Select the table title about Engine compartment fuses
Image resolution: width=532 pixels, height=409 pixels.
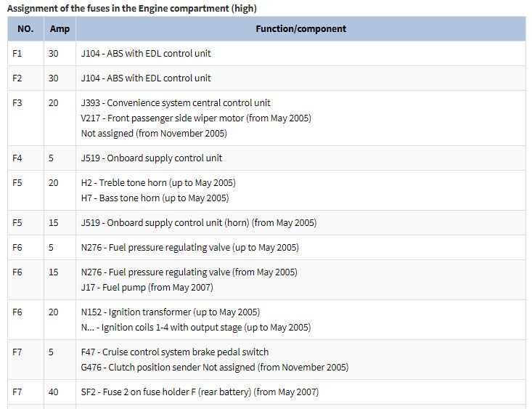(x=132, y=8)
